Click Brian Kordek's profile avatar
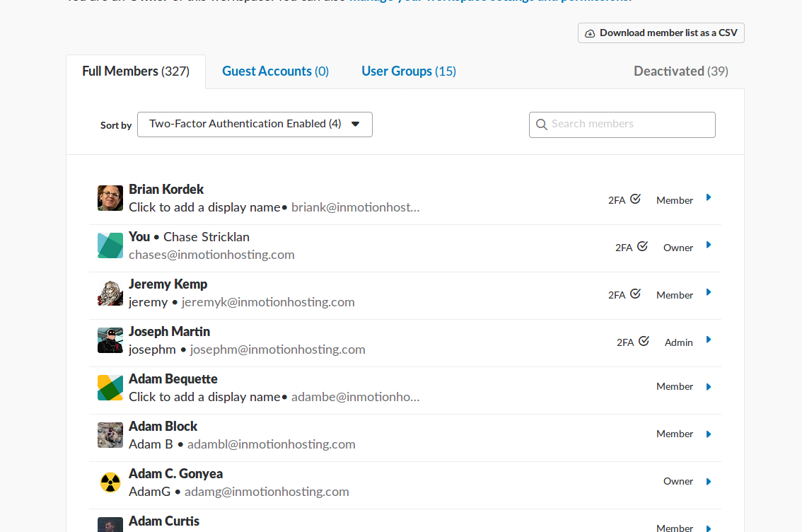Image resolution: width=802 pixels, height=532 pixels. pos(110,198)
